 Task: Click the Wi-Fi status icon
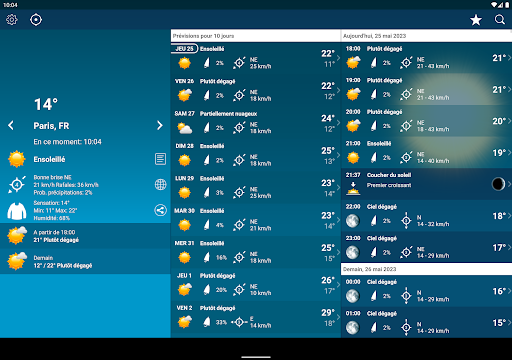(494, 5)
